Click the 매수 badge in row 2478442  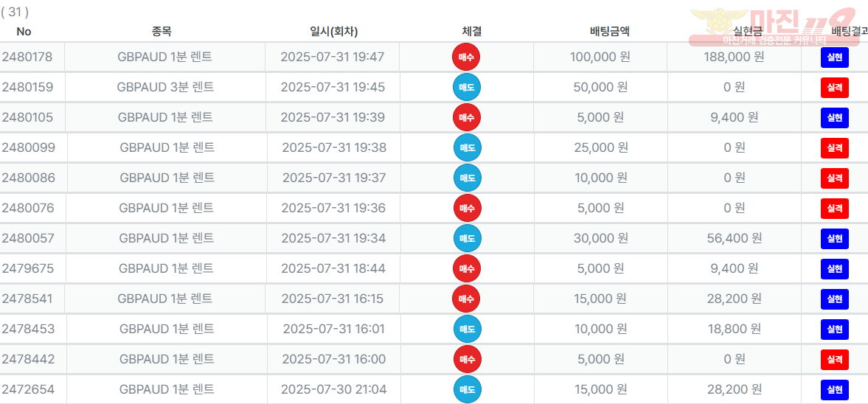pos(468,359)
